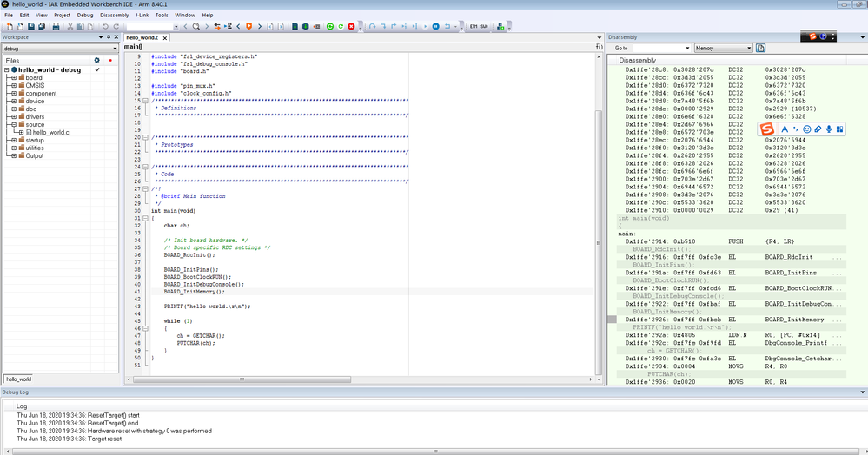The image size is (868, 455).
Task: Click the Cut scissors icon
Action: 70,27
